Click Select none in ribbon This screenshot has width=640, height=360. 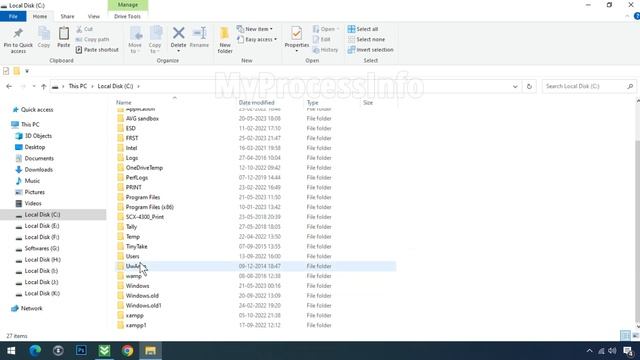366,39
